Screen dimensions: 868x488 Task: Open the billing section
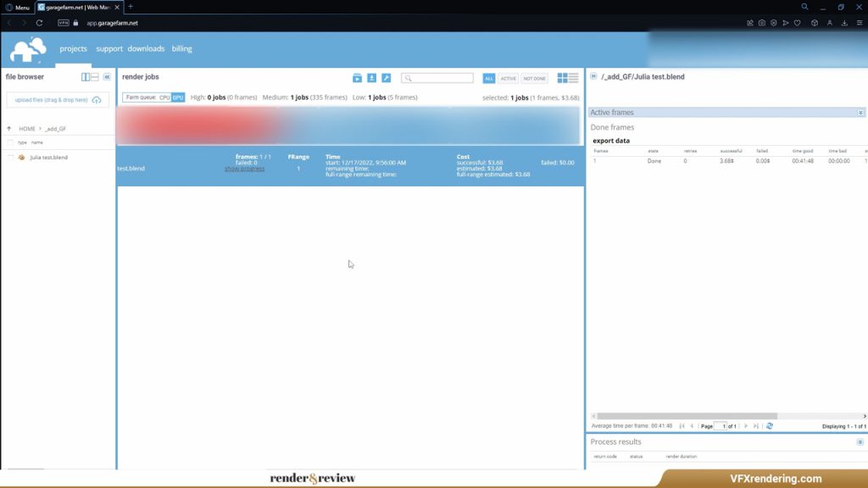(x=181, y=48)
